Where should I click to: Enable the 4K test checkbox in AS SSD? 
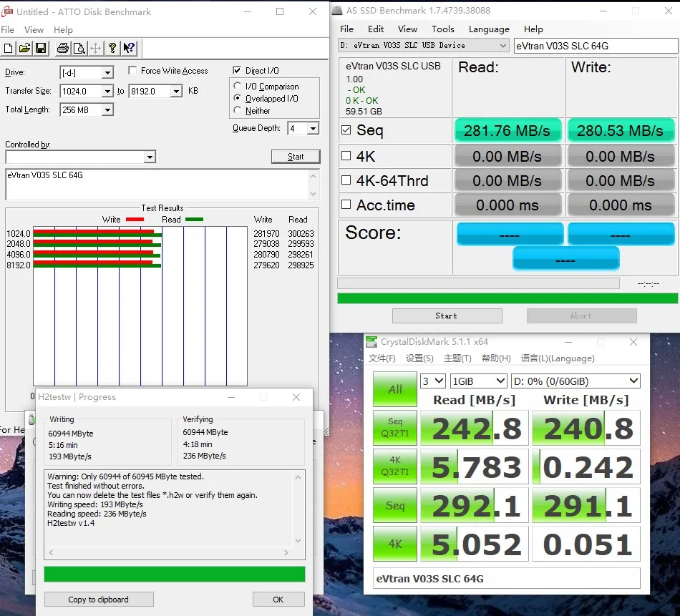pyautogui.click(x=346, y=156)
